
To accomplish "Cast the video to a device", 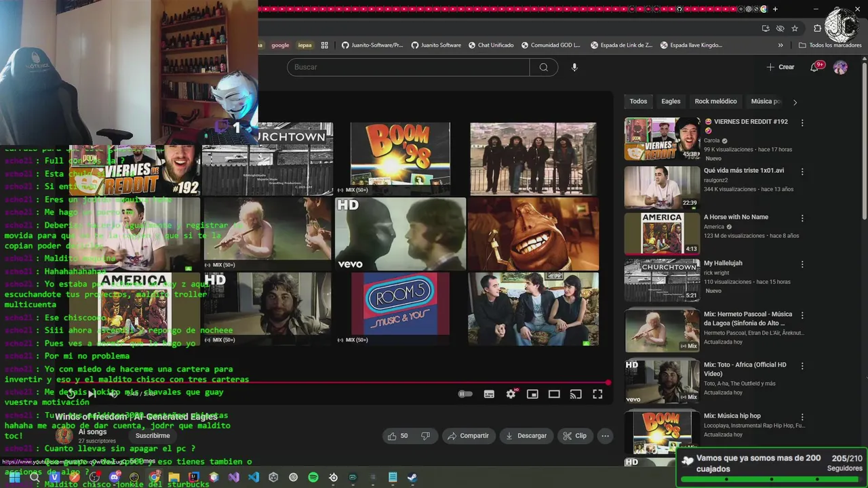I will [576, 394].
